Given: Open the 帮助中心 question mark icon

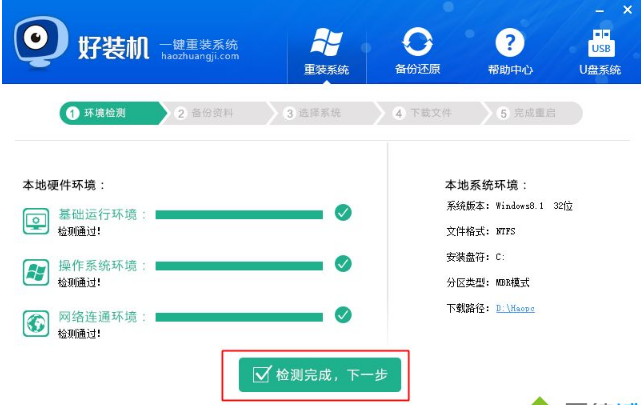Looking at the screenshot, I should coord(510,42).
